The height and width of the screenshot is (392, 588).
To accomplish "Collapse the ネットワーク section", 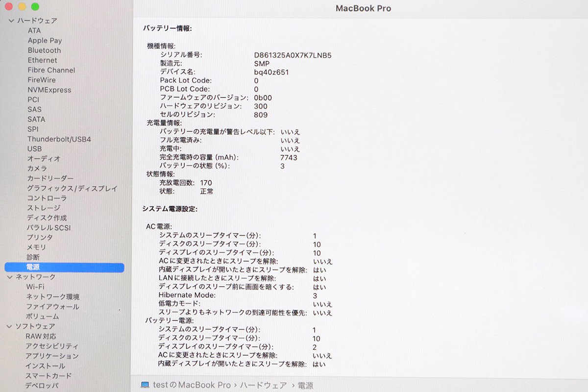I will [x=11, y=277].
